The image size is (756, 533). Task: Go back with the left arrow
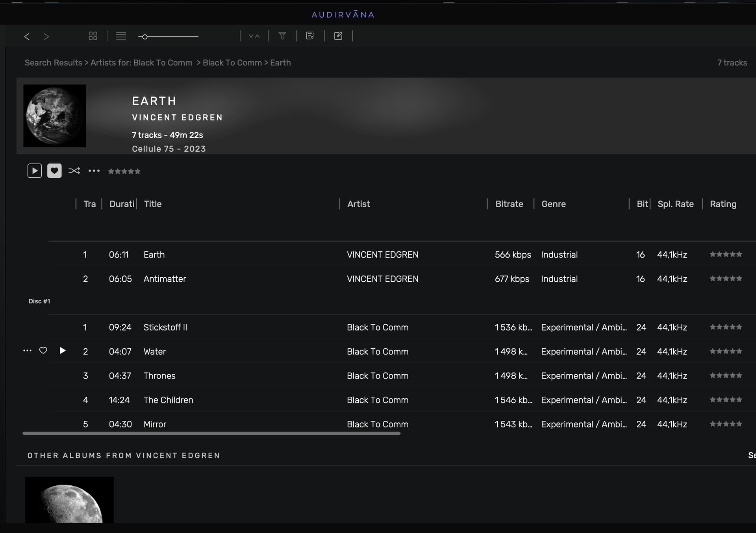27,37
